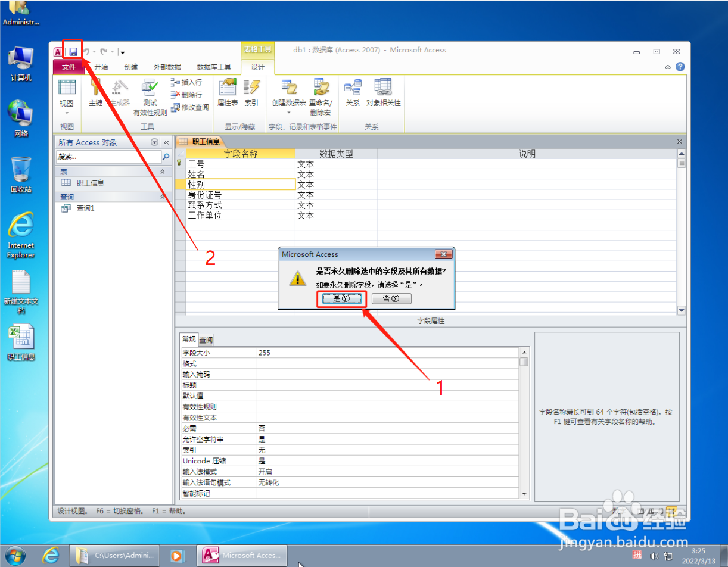Image resolution: width=728 pixels, height=567 pixels.
Task: Switch to the 查阅 field properties tab
Action: pyautogui.click(x=206, y=340)
